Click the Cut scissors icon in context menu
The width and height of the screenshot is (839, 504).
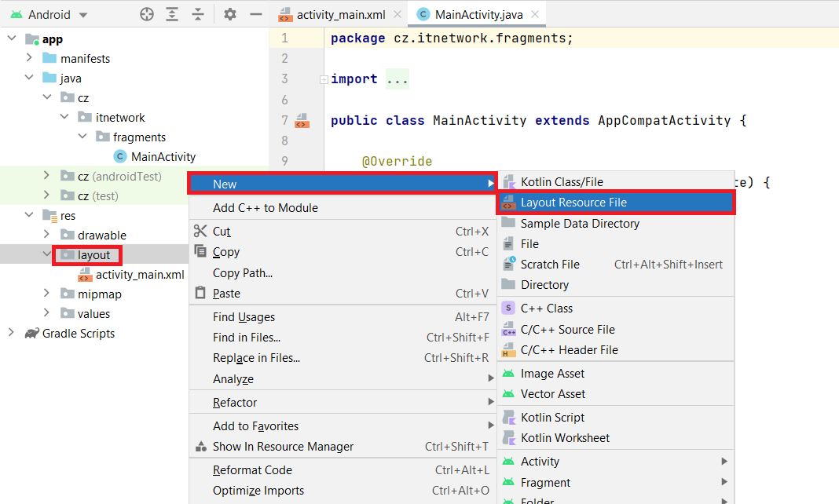click(200, 232)
